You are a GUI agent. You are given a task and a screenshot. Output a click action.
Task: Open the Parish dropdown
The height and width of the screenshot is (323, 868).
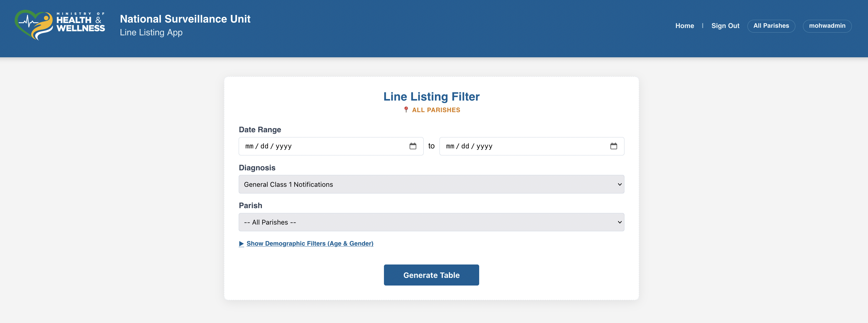431,222
